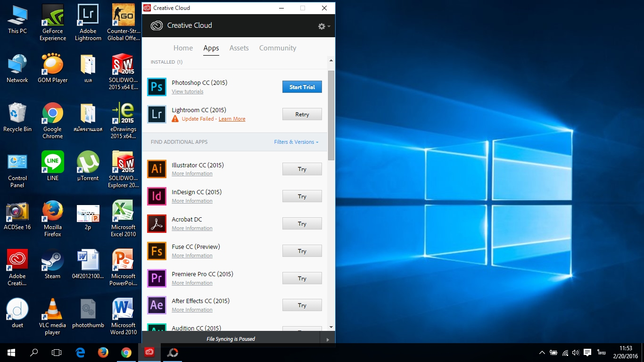The height and width of the screenshot is (362, 644).
Task: Click File Syncing is Paused status text
Action: 231,339
